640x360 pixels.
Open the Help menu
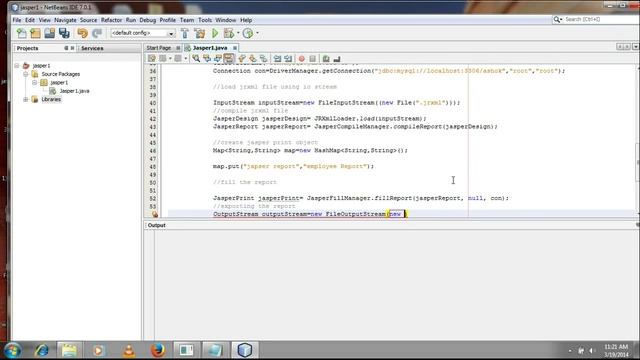[x=246, y=20]
